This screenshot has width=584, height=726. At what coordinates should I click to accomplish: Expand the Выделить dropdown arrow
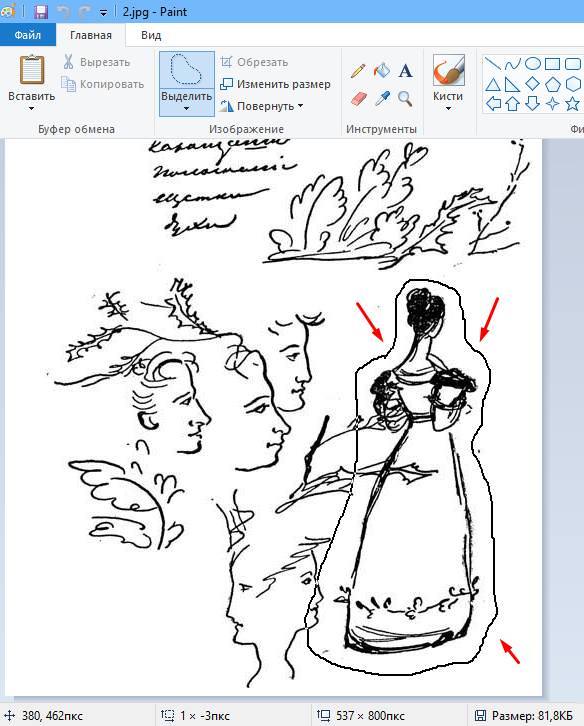click(187, 109)
